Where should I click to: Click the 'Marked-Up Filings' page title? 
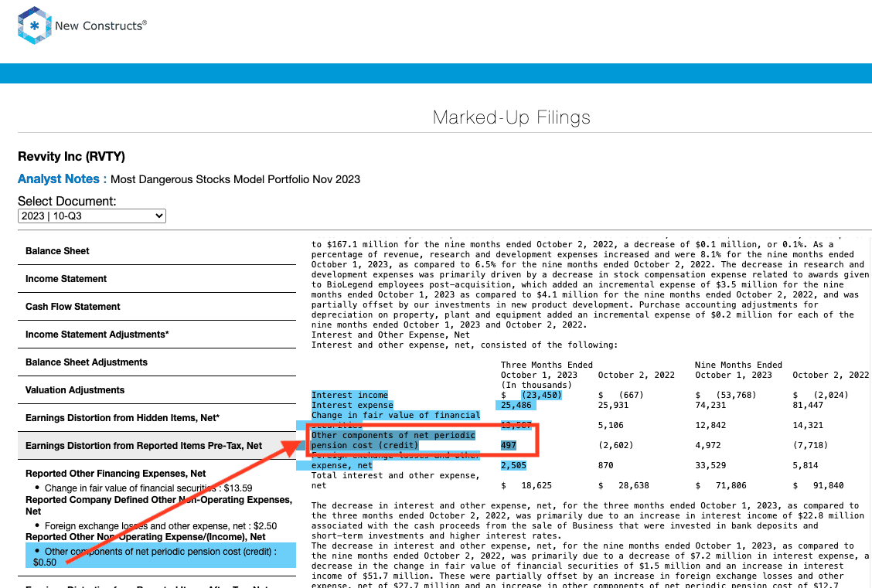pos(512,117)
